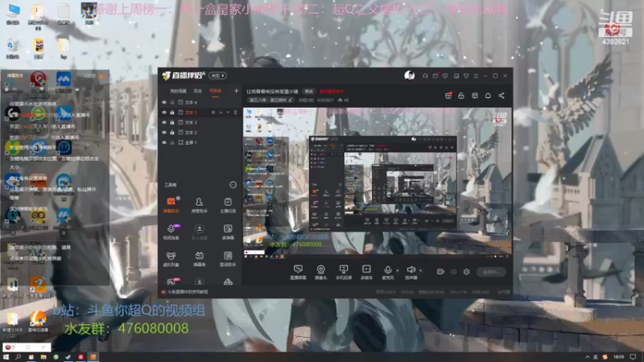The image size is (644, 362).
Task: Open the mail messages icon in title bar
Action: pos(436,76)
